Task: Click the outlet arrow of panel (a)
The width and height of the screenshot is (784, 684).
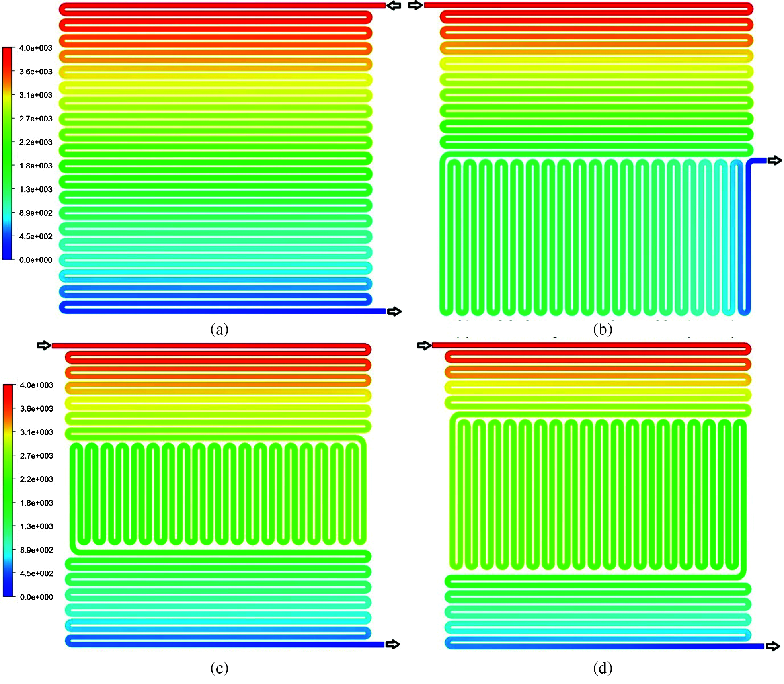Action: 394,311
